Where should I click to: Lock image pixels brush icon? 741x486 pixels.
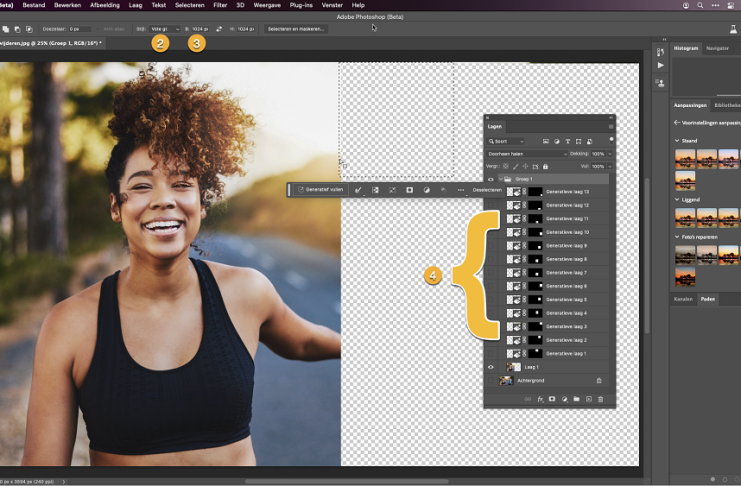click(x=516, y=166)
